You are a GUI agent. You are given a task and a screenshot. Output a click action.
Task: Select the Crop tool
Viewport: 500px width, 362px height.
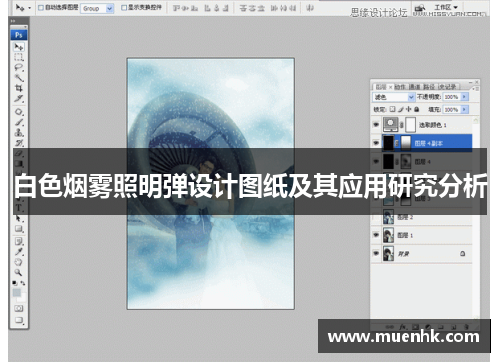tap(19, 88)
